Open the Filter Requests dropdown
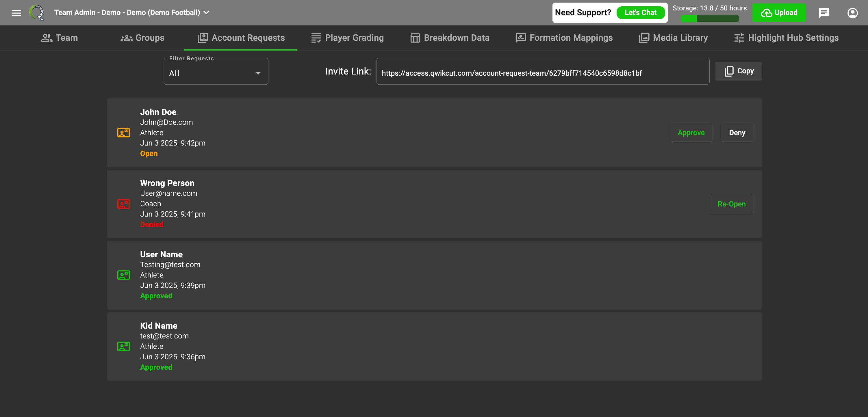The height and width of the screenshot is (417, 868). [216, 71]
